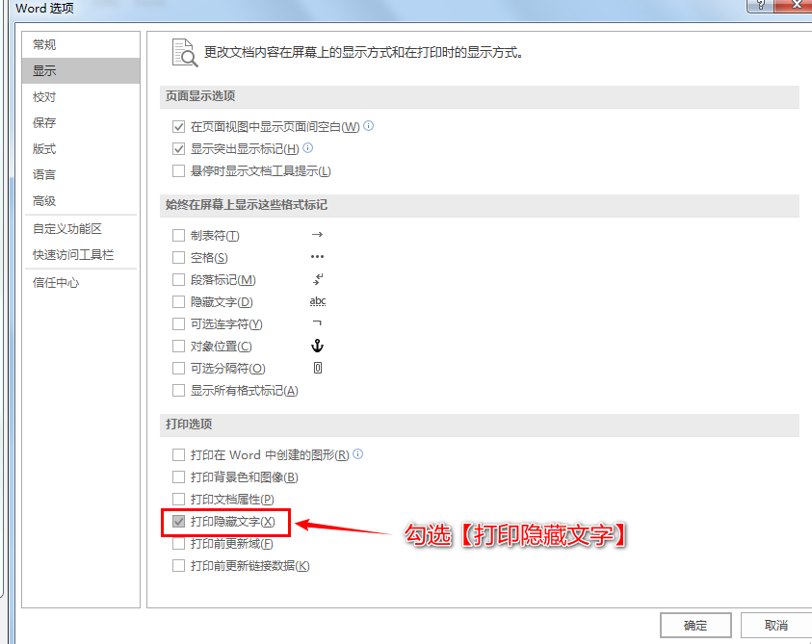The width and height of the screenshot is (812, 644).
Task: Enable the 可选连字符 checkbox
Action: click(x=178, y=324)
